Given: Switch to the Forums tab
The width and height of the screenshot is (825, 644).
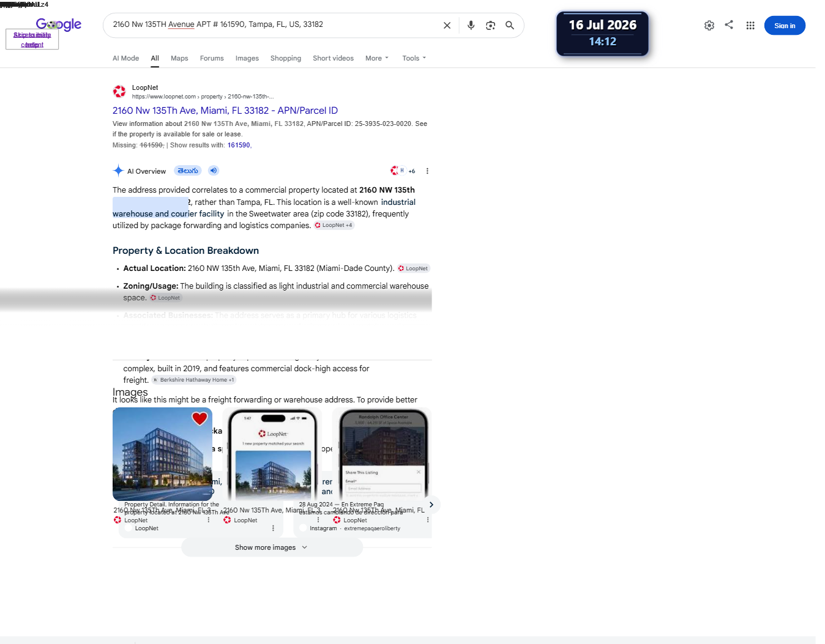Looking at the screenshot, I should (212, 58).
